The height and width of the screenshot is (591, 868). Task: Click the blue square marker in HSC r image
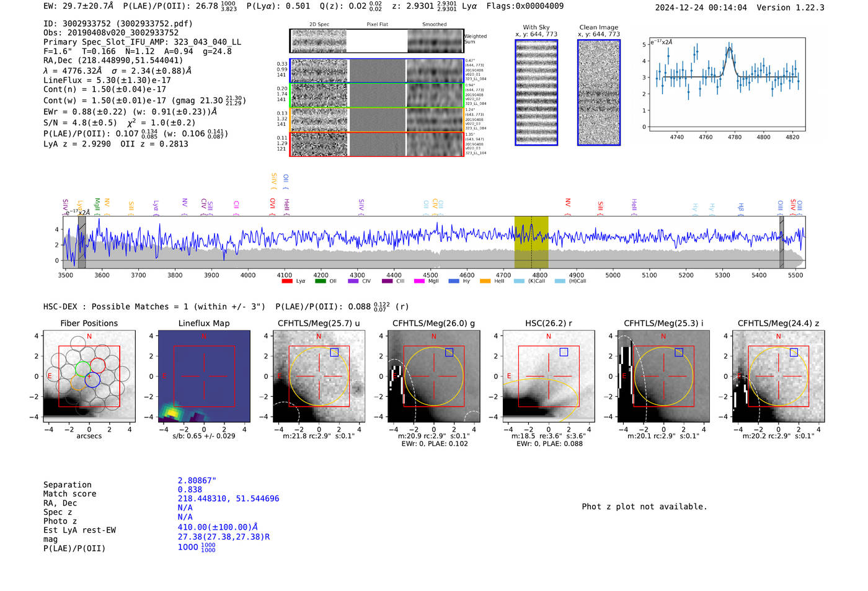pyautogui.click(x=564, y=352)
